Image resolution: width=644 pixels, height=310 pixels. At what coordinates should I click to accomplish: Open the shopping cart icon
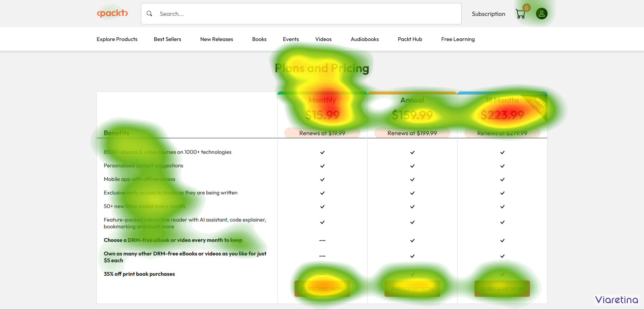(x=520, y=14)
